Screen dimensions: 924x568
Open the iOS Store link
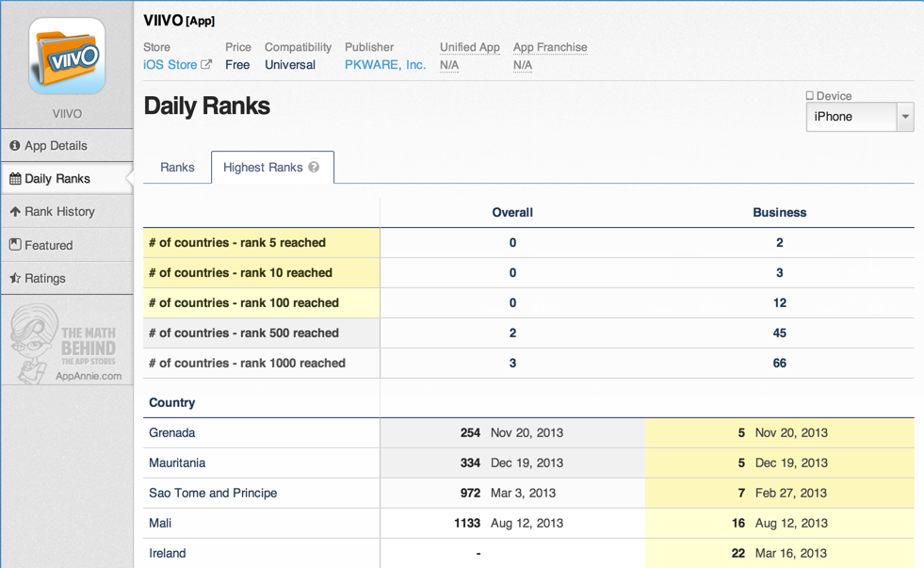(x=170, y=65)
